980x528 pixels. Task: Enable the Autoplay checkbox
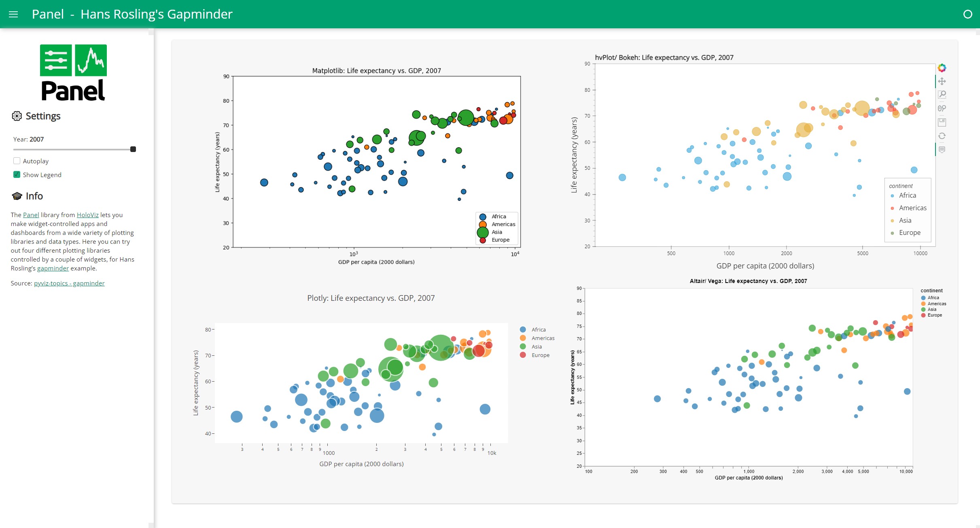pyautogui.click(x=17, y=161)
